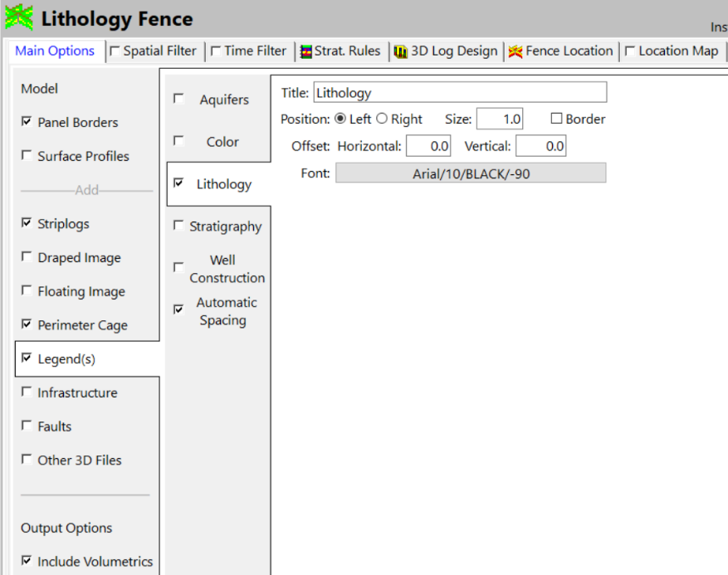Click the Size input field
This screenshot has width=728, height=575.
[500, 119]
